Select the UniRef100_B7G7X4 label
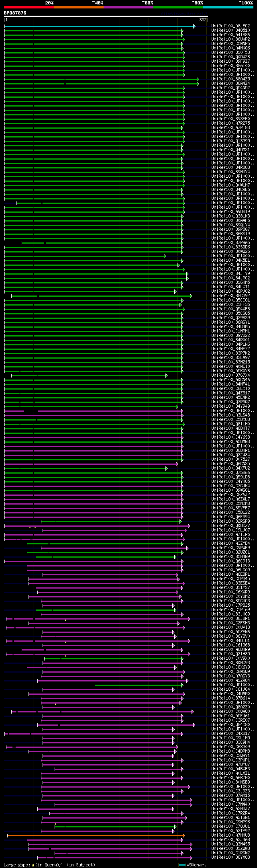Image resolution: width=257 pixels, height=868 pixels. 230,376
